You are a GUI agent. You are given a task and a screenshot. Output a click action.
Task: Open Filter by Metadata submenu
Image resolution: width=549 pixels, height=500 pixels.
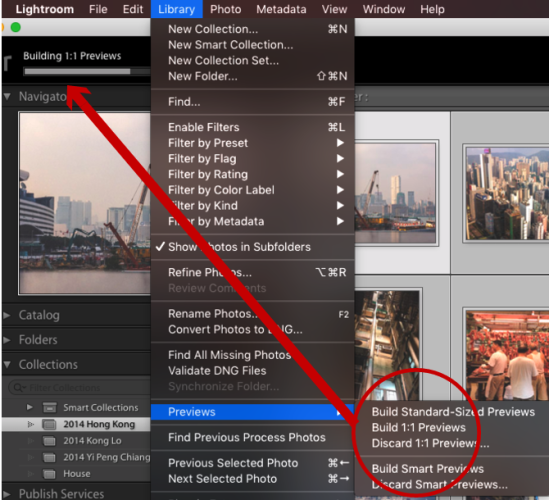tap(252, 221)
